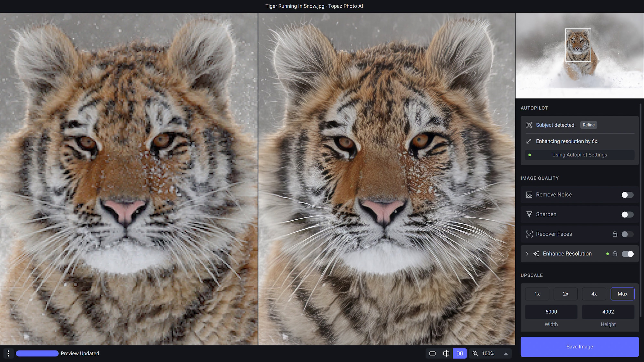Click the Save Image button
Image resolution: width=644 pixels, height=362 pixels.
pos(580,347)
